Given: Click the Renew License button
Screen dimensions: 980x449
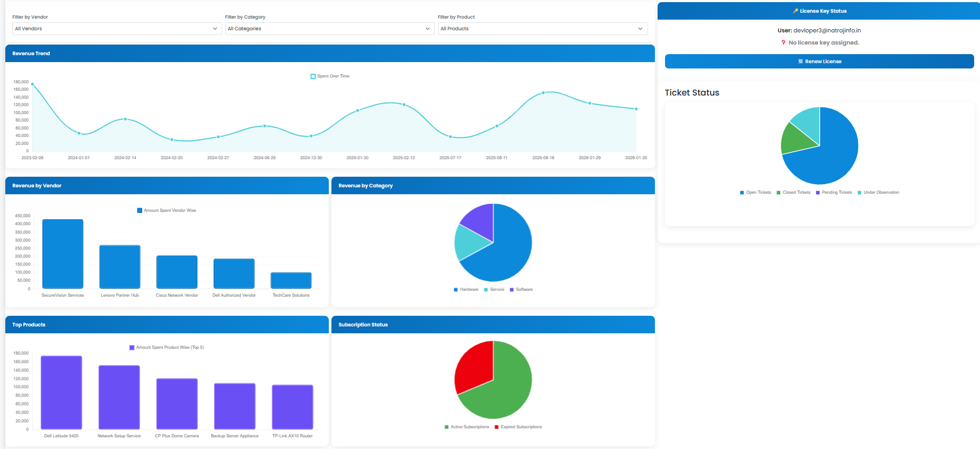Looking at the screenshot, I should point(819,62).
